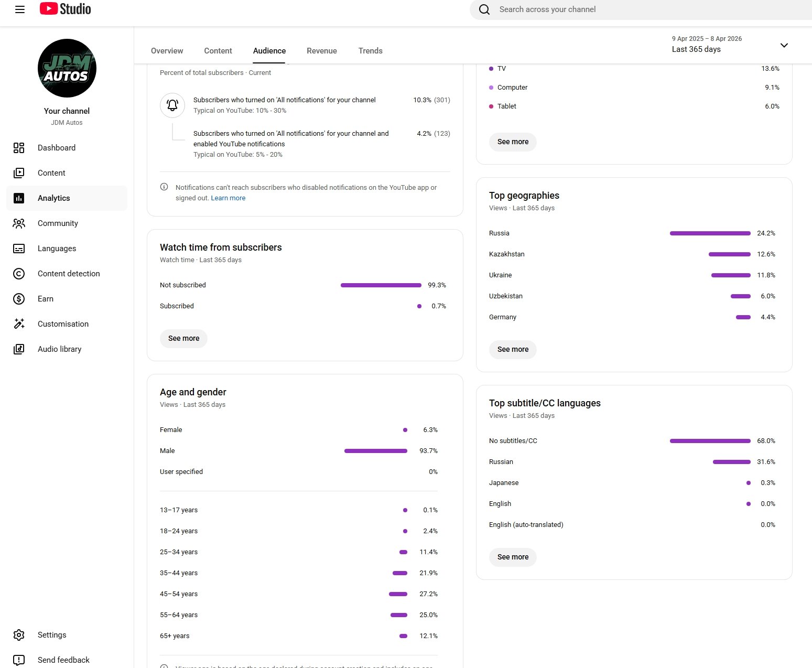Click See more under Top geographies

[513, 349]
